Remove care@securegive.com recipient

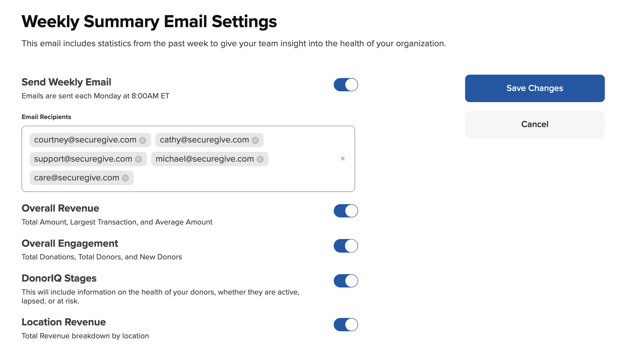(125, 178)
